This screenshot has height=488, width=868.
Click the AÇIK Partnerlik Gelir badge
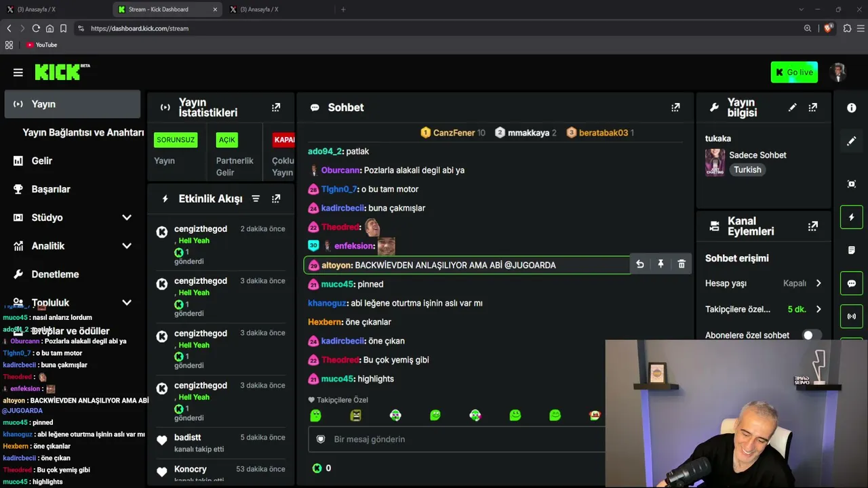[226, 140]
